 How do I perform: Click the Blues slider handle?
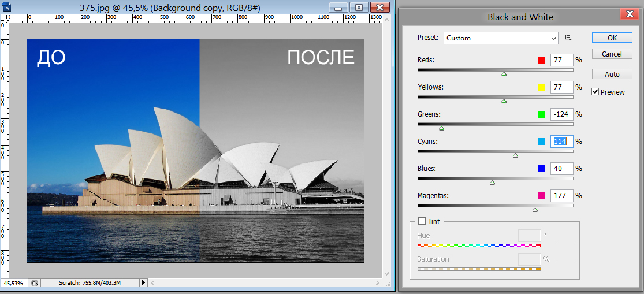click(x=493, y=183)
